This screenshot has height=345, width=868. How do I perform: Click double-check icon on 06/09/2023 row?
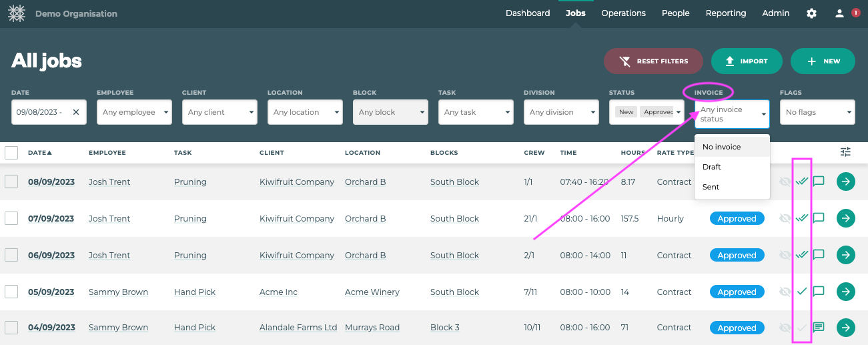coord(802,255)
